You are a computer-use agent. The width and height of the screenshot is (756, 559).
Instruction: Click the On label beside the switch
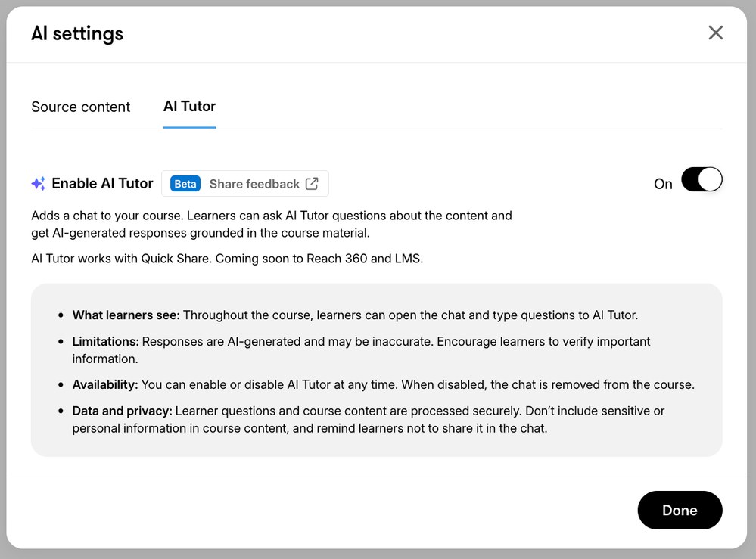coord(663,184)
